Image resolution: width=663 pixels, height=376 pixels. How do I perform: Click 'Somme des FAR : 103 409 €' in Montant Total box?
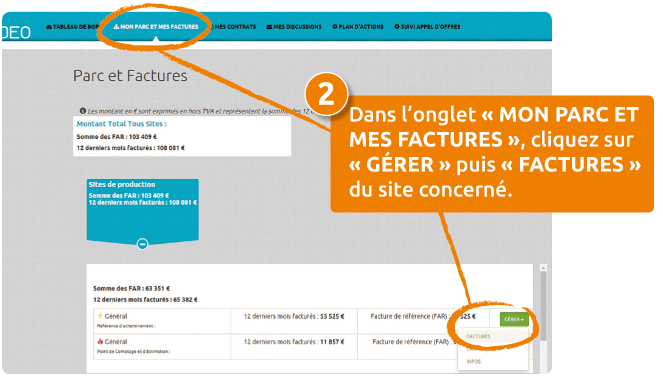click(x=117, y=137)
